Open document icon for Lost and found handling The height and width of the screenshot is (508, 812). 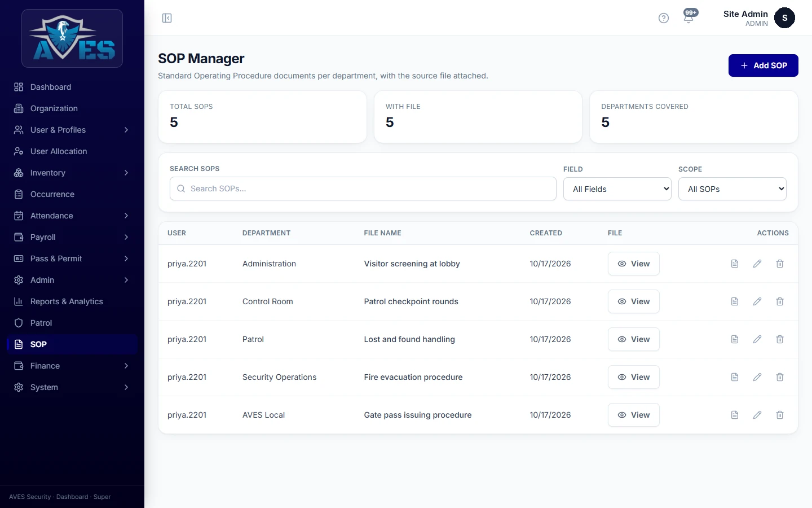click(x=735, y=339)
